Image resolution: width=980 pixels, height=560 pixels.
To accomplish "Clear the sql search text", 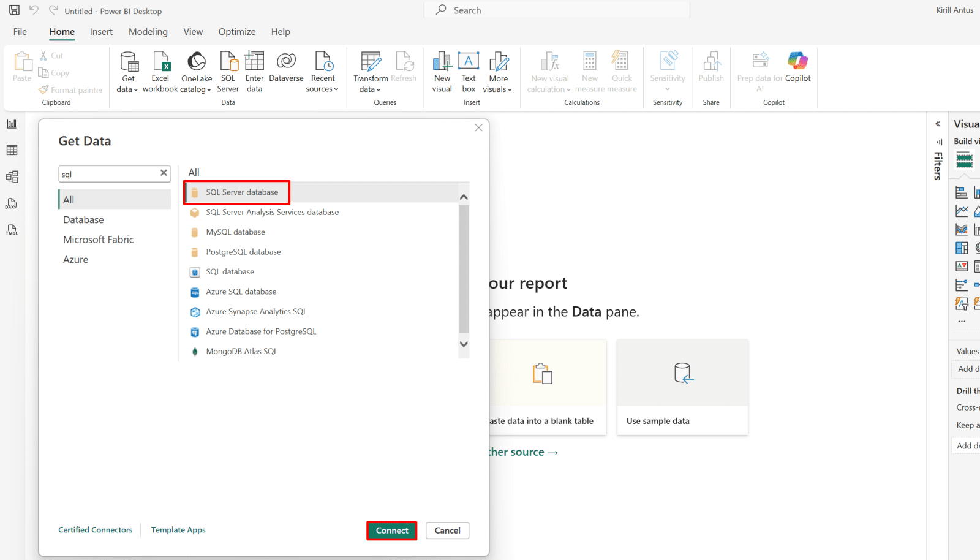I will tap(164, 173).
